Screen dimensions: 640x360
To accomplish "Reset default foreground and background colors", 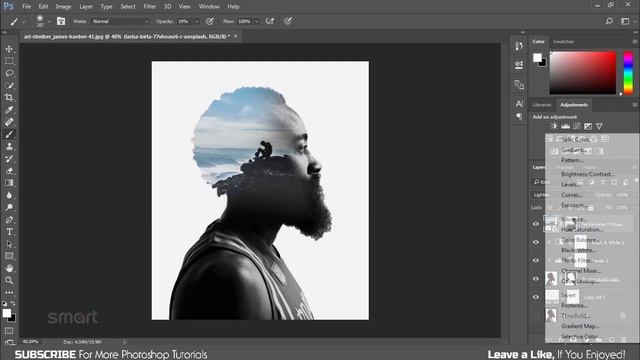I will click(x=4, y=304).
